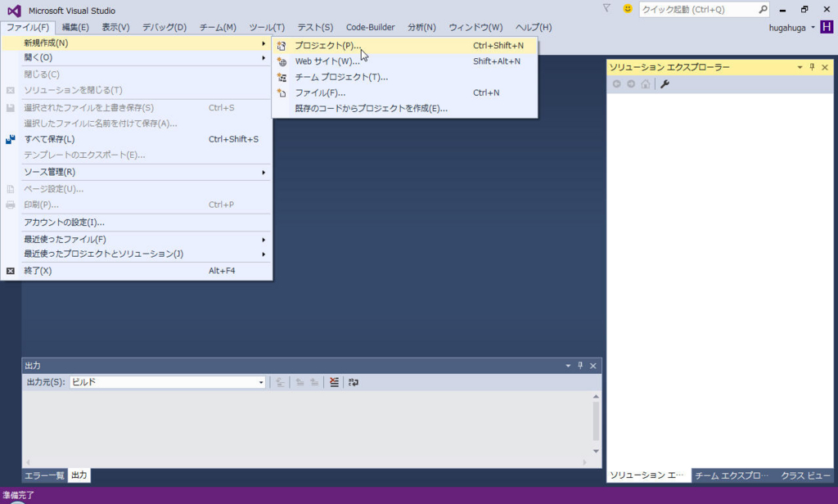Click the チーム プロジェクト(T) item icon

[282, 78]
